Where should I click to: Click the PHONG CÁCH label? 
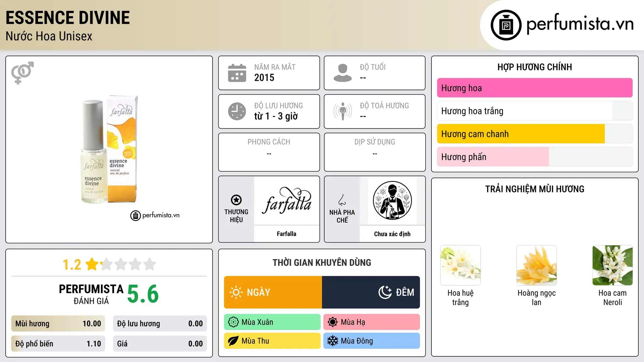tap(269, 142)
